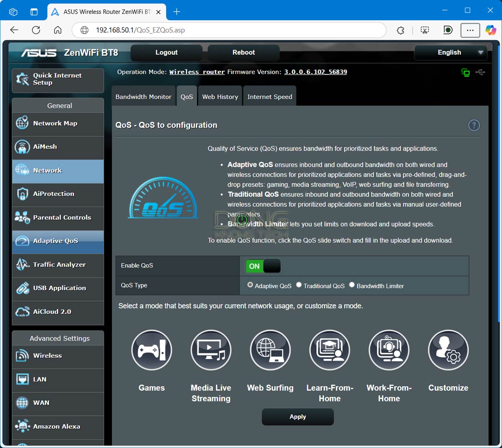The image size is (502, 448).
Task: Click the browser address bar
Action: point(228,30)
